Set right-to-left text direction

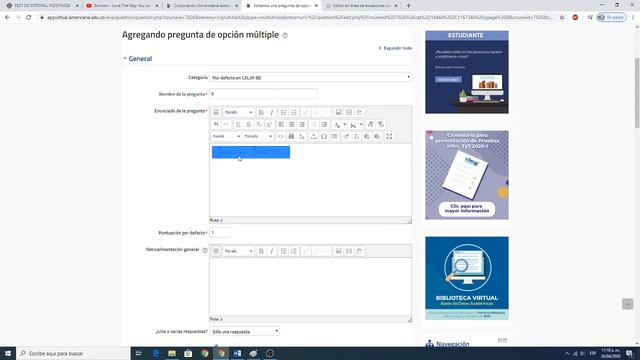coord(381,124)
